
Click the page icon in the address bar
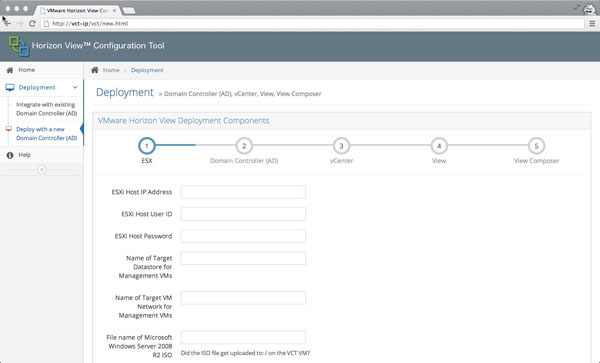tap(46, 24)
